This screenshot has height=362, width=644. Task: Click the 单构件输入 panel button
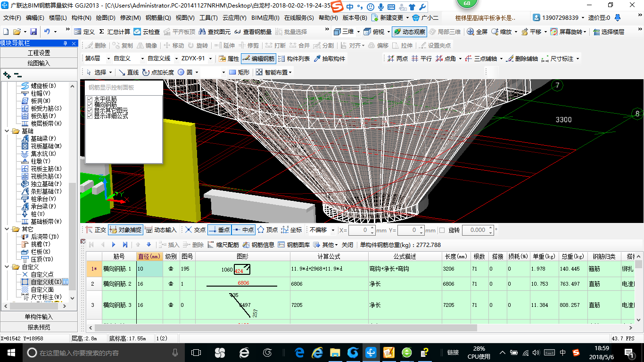tap(39, 317)
